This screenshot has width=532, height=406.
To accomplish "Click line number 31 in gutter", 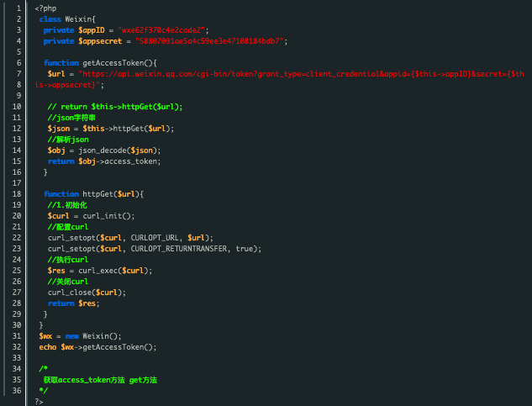I will point(17,336).
